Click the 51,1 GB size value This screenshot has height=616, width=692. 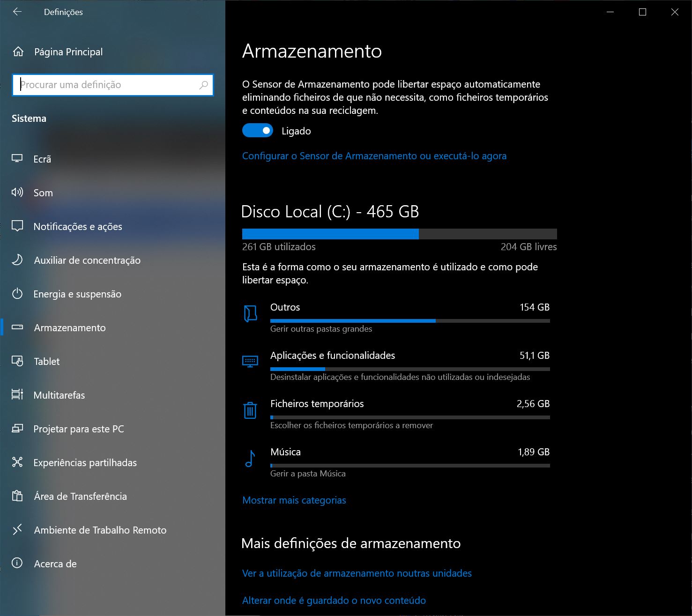(535, 356)
